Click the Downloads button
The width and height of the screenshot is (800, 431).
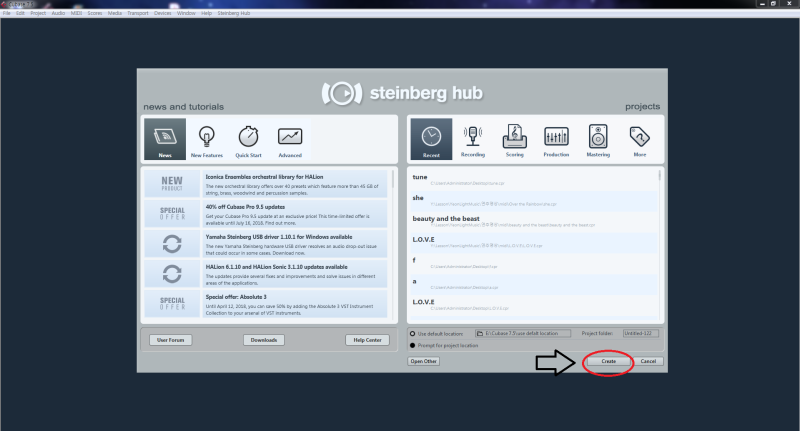tap(264, 340)
